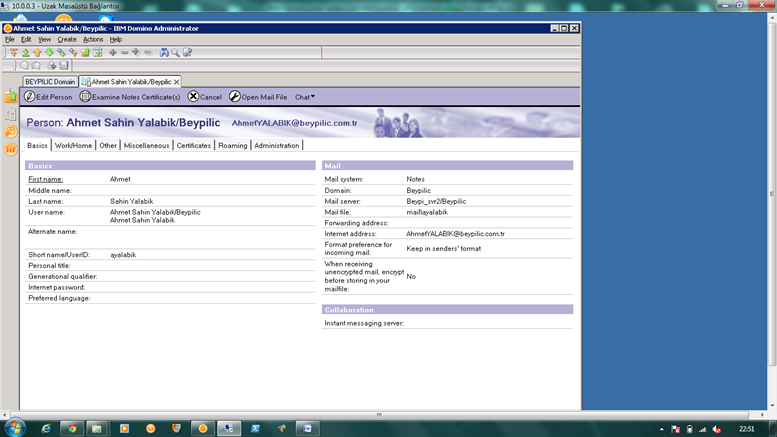Screen dimensions: 777x437
Task: Click the Cancel action button
Action: click(x=205, y=97)
